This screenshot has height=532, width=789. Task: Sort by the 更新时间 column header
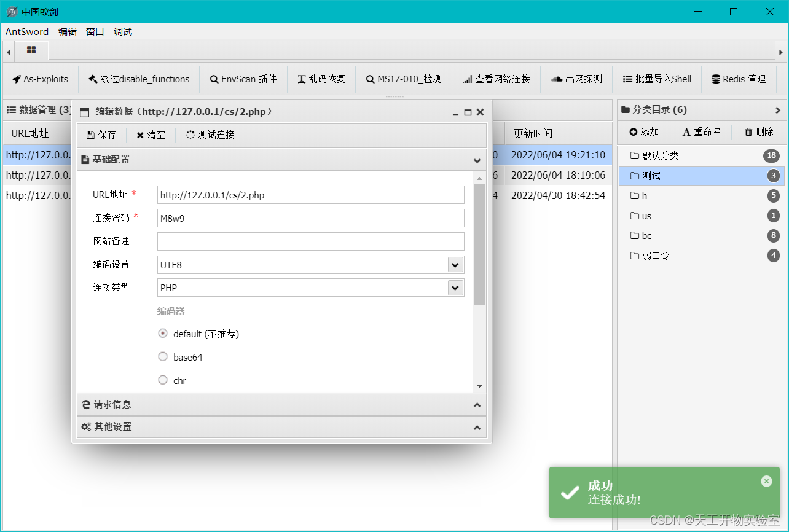[x=558, y=133]
